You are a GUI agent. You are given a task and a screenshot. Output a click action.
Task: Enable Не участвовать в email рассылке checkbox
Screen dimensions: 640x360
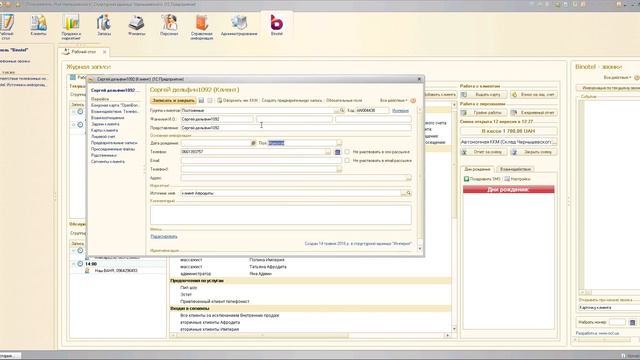(347, 161)
